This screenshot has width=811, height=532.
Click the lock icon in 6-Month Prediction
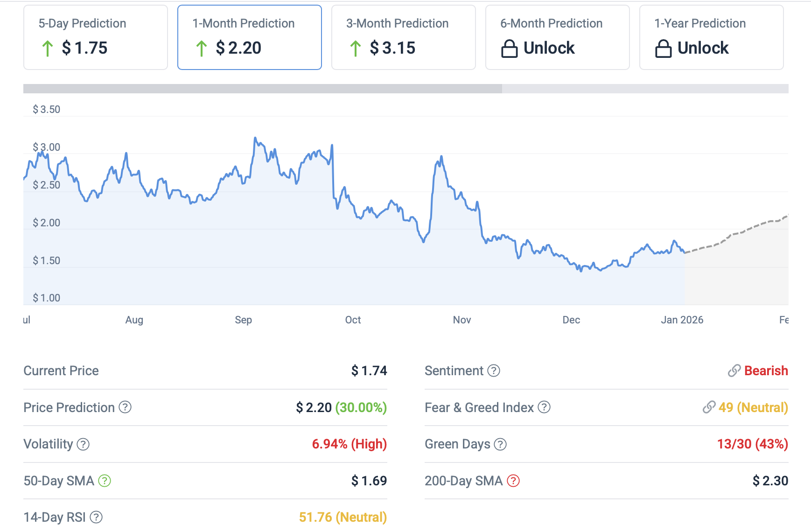509,49
